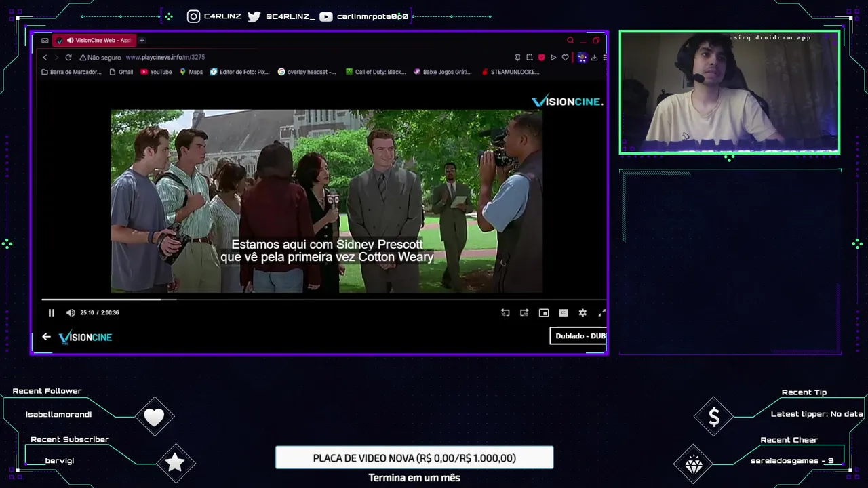Reload the current page
The image size is (868, 488).
tap(68, 58)
